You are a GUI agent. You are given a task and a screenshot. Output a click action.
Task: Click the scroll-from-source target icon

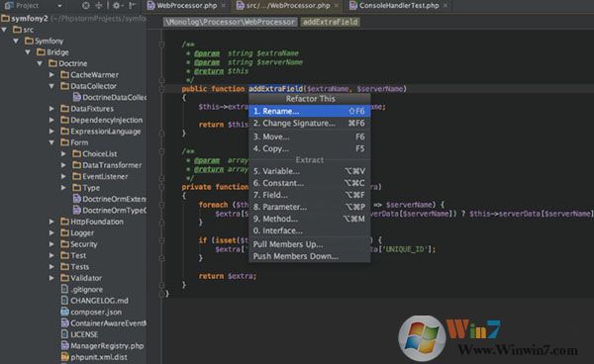[86, 5]
